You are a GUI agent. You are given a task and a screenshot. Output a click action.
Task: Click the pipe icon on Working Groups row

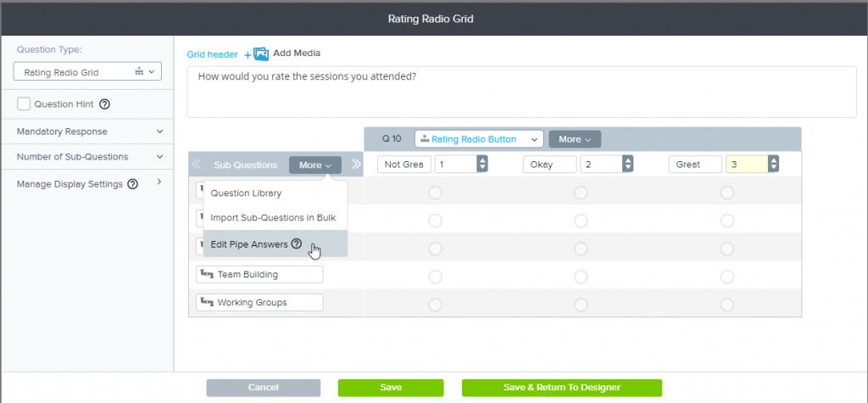coord(205,302)
